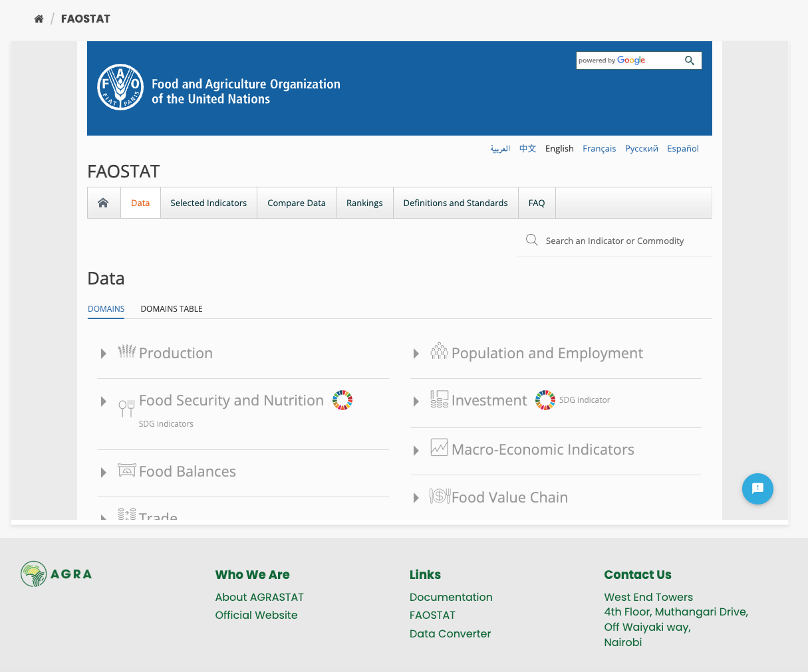The width and height of the screenshot is (808, 672).
Task: Click the SDG wheel beside Investment
Action: [x=545, y=400]
